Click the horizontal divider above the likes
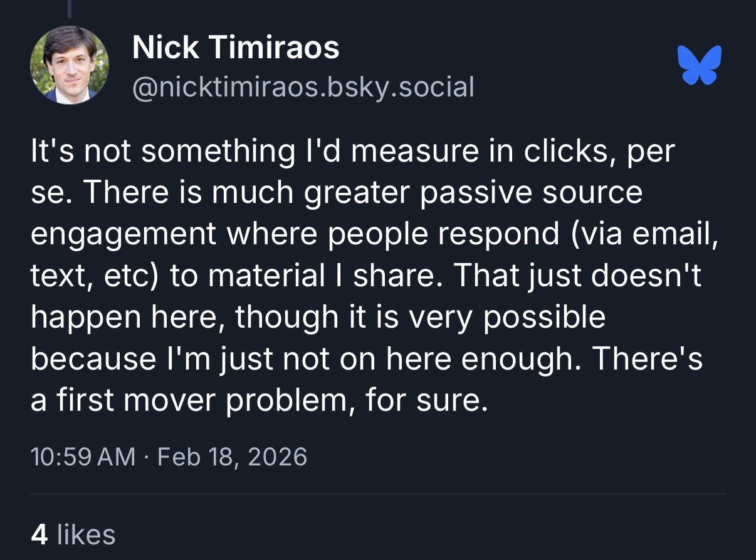 tap(378, 494)
